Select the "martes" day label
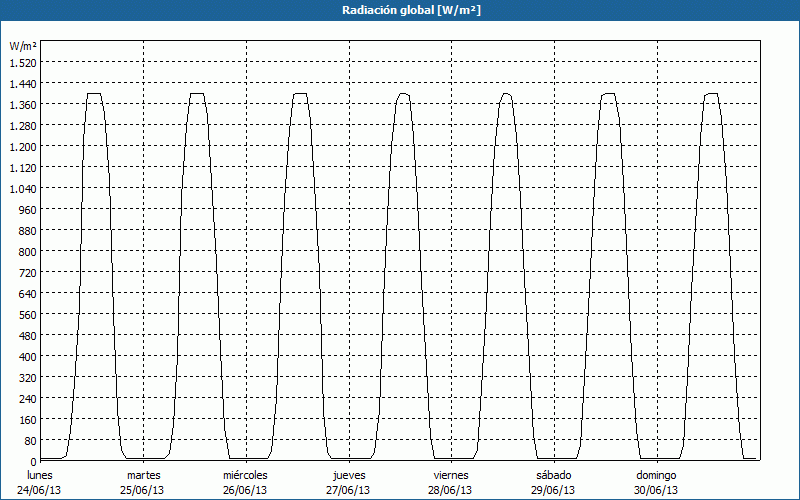Image resolution: width=800 pixels, height=500 pixels. (x=143, y=475)
